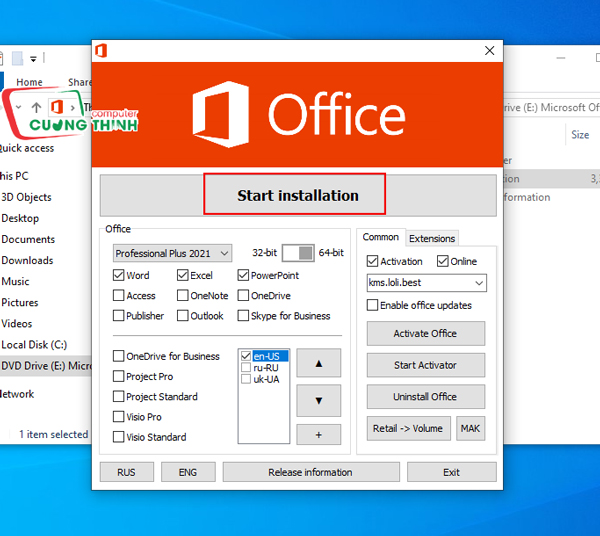This screenshot has height=536, width=600.
Task: Select the Project Standard checkbox
Action: 119,396
